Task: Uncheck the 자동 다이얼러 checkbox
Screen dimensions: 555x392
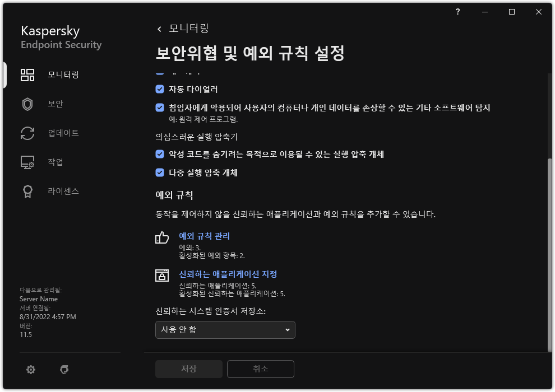Action: click(160, 89)
